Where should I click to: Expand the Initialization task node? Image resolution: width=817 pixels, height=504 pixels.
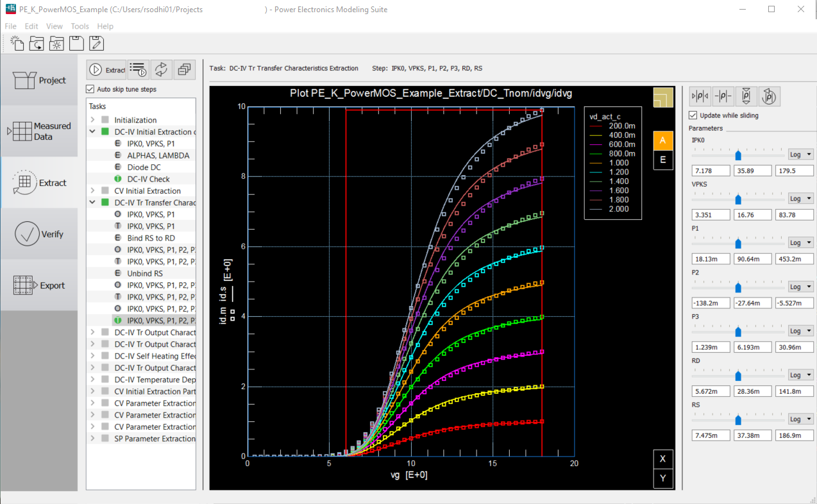click(92, 120)
